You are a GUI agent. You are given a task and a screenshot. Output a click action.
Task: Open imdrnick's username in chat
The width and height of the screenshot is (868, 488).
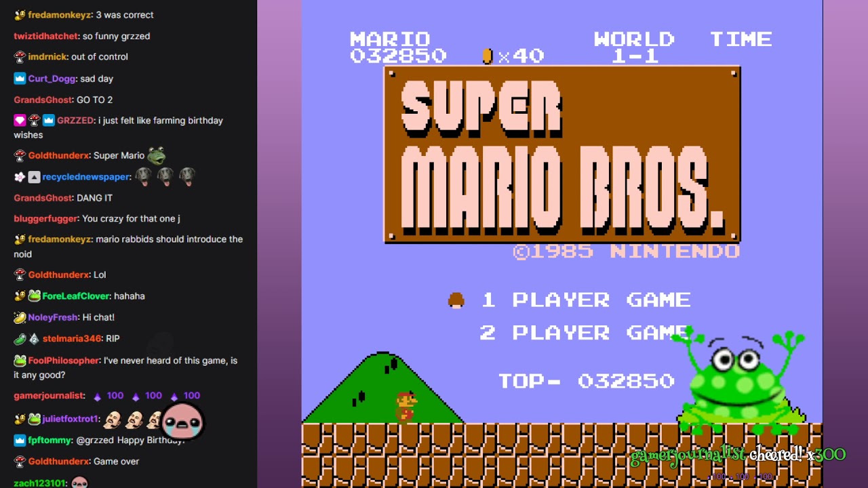click(x=47, y=57)
